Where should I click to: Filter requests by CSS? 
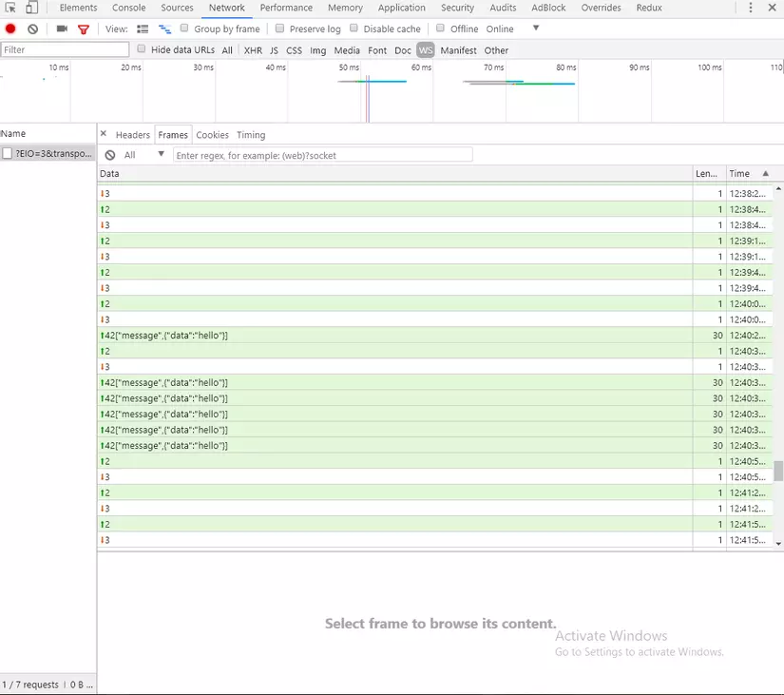point(294,50)
